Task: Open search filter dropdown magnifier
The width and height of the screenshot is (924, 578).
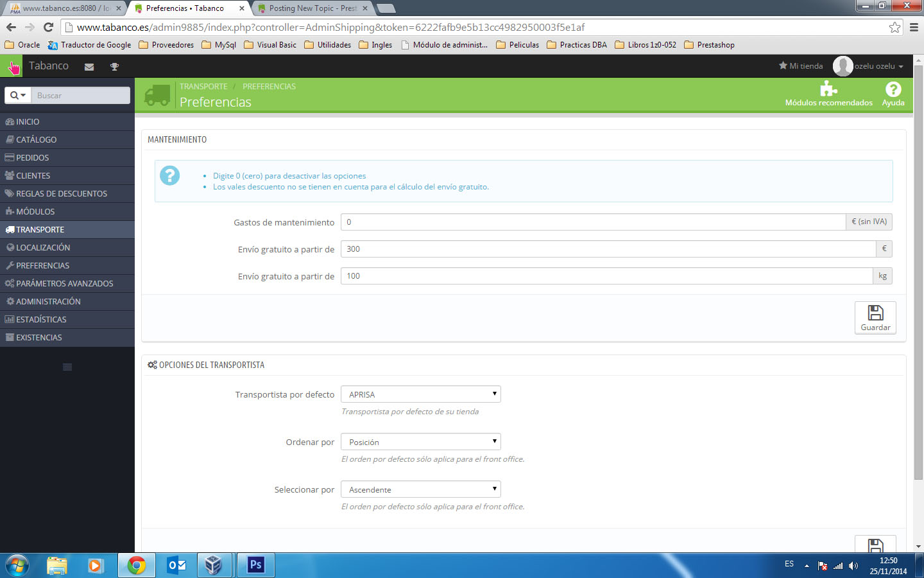Action: click(18, 95)
